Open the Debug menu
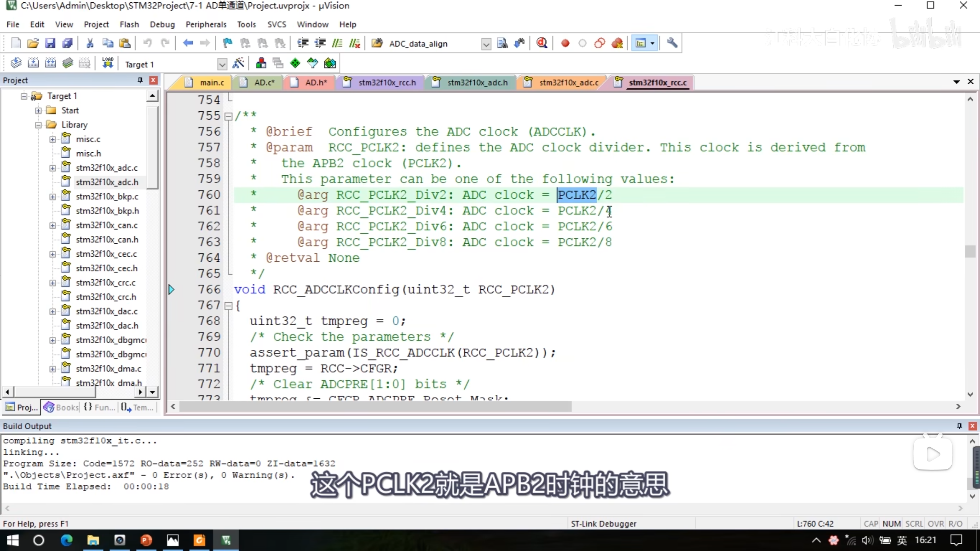The width and height of the screenshot is (980, 551). tap(162, 24)
